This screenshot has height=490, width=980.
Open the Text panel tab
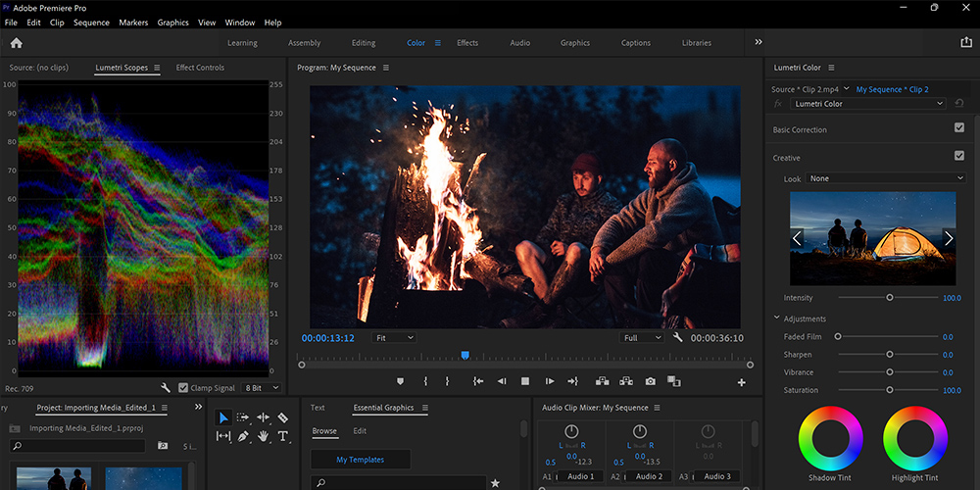[318, 408]
